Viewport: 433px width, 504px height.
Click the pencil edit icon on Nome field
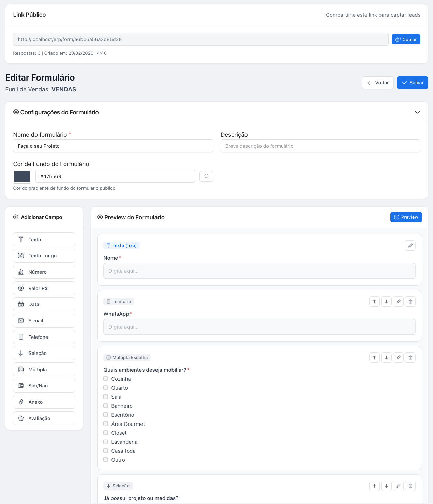(410, 246)
